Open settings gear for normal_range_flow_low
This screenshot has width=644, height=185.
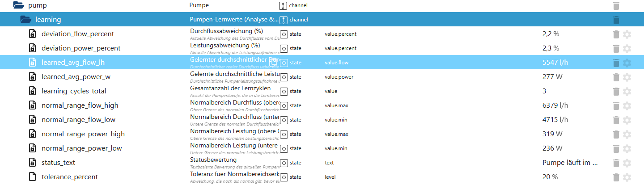point(627,120)
